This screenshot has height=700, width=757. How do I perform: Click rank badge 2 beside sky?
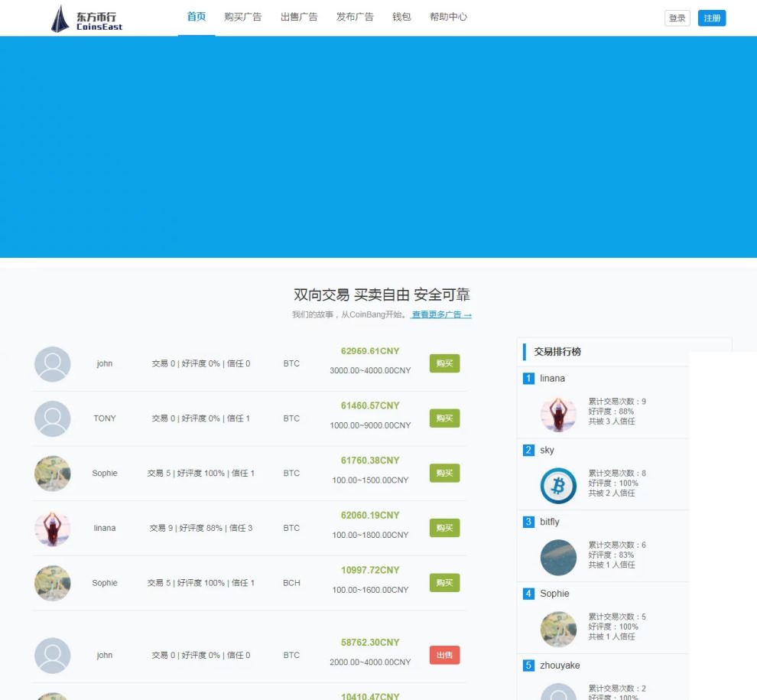pyautogui.click(x=528, y=451)
